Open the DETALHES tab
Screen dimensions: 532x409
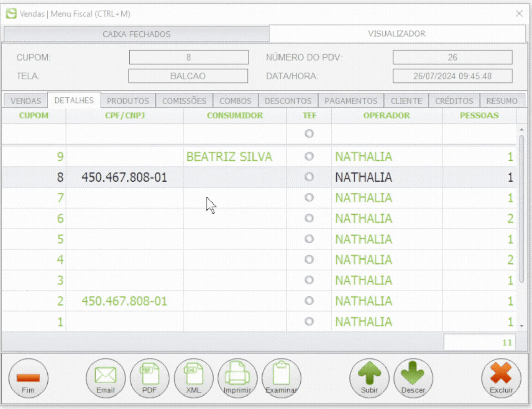pos(74,100)
